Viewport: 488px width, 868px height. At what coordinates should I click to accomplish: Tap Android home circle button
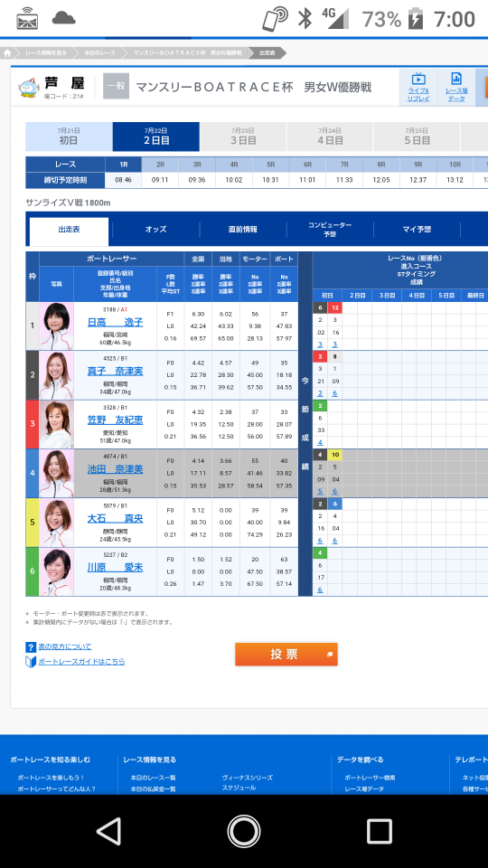point(244,831)
